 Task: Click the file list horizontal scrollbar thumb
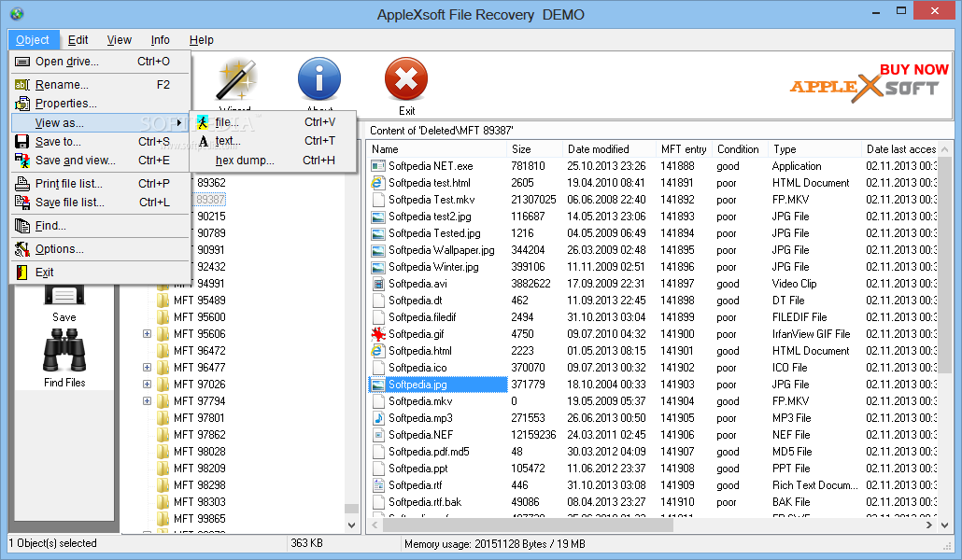[529, 525]
